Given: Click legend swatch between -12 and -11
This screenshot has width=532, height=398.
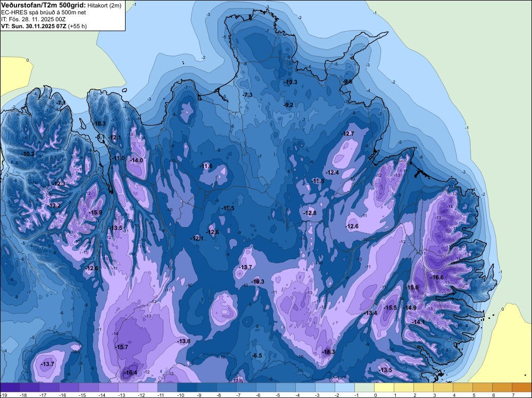Looking at the screenshot, I should 148,387.
